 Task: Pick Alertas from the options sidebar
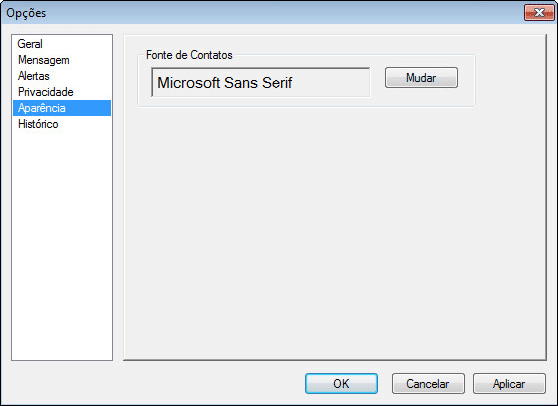coord(33,76)
